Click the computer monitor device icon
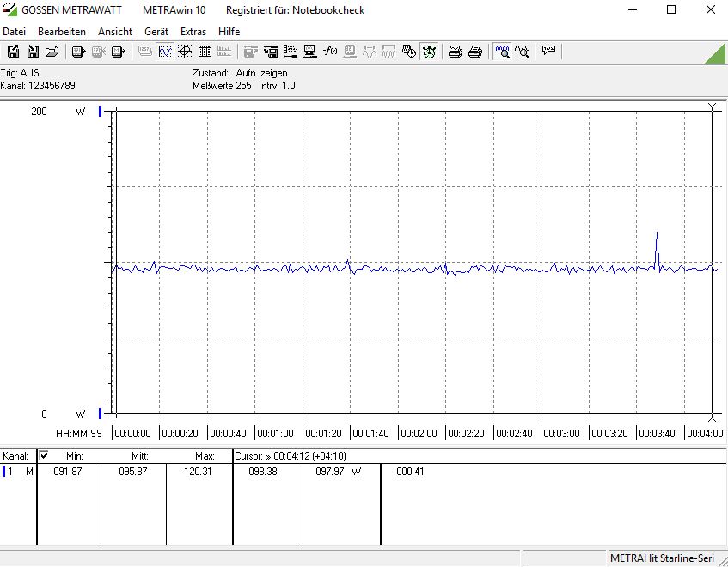 click(x=309, y=52)
